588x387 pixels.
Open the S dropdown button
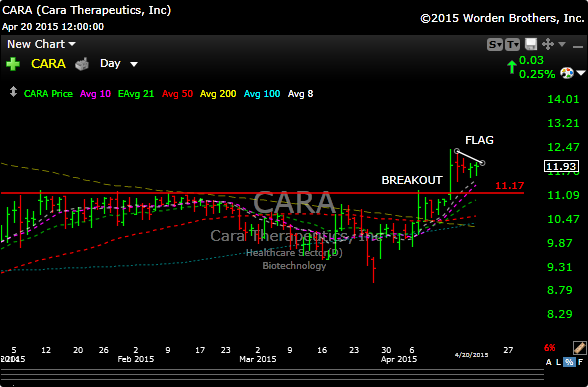click(495, 45)
